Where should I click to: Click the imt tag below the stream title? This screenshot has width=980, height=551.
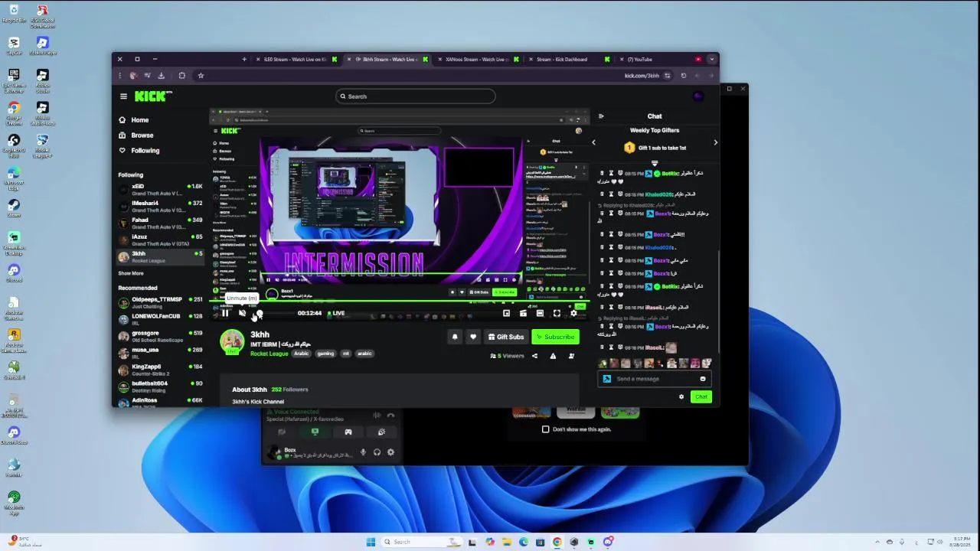(x=346, y=354)
